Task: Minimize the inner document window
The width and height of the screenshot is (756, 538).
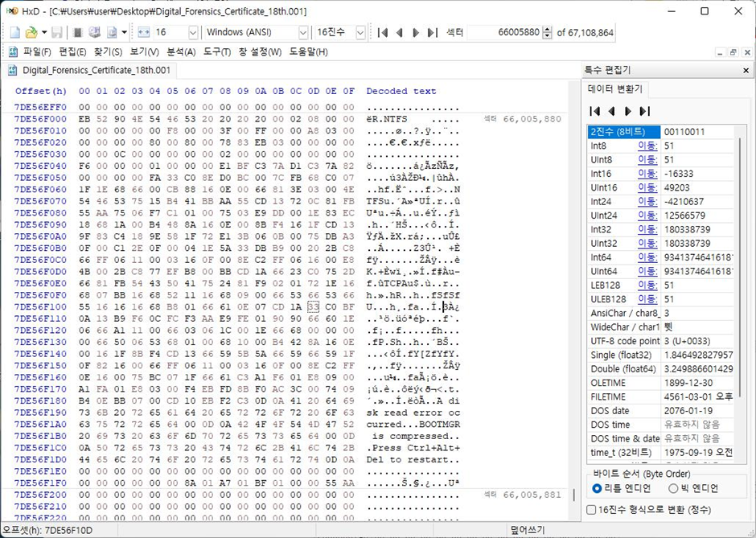Action: 720,52
